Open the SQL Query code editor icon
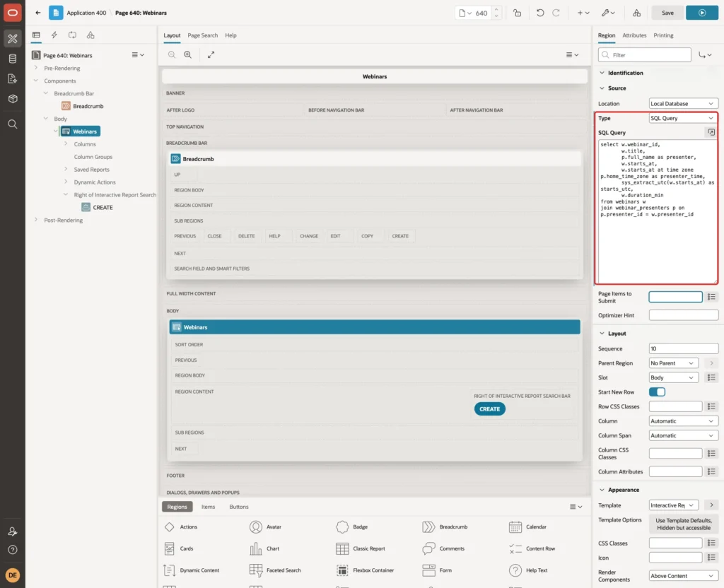 point(711,132)
